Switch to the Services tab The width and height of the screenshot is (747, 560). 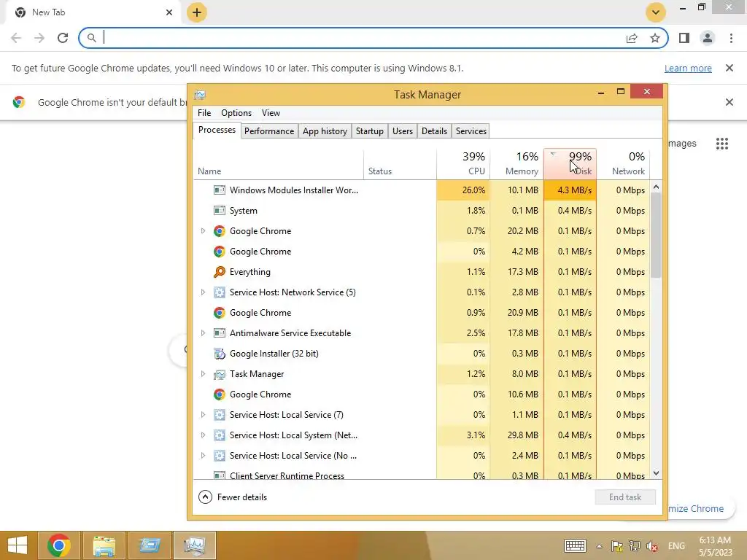pos(471,131)
